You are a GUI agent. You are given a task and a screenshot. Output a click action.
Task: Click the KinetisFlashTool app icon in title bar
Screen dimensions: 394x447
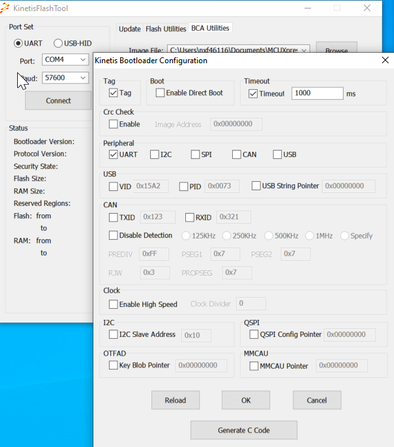click(4, 8)
